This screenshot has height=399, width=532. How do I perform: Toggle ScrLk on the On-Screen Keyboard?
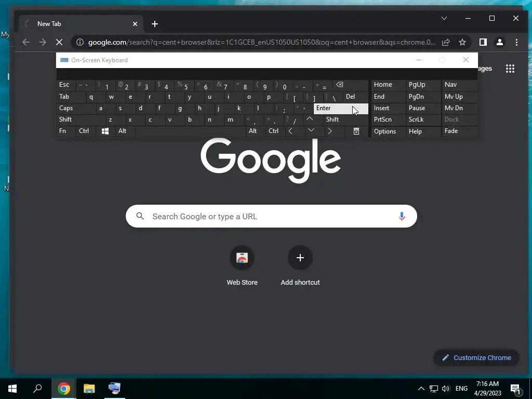click(x=422, y=119)
